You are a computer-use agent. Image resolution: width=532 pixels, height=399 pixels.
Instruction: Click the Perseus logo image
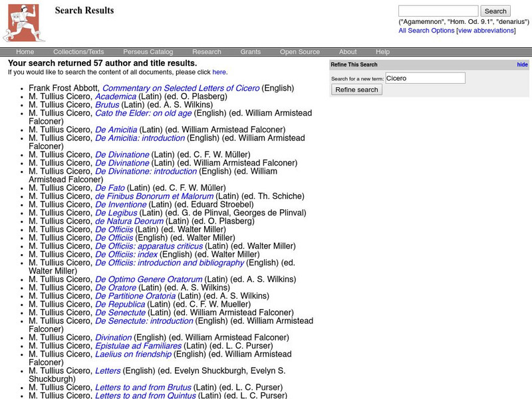click(24, 23)
